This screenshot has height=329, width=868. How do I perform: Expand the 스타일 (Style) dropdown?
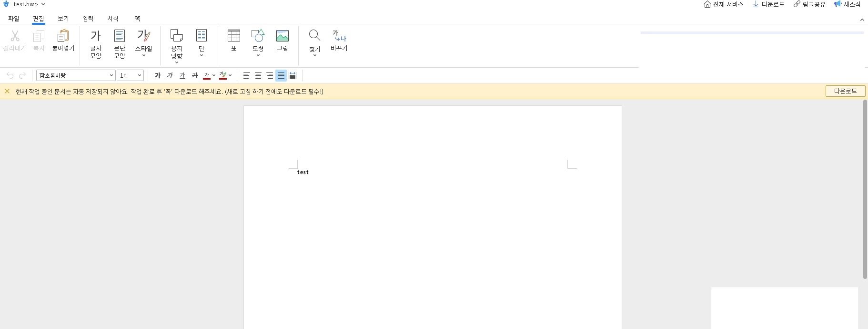coord(143,55)
